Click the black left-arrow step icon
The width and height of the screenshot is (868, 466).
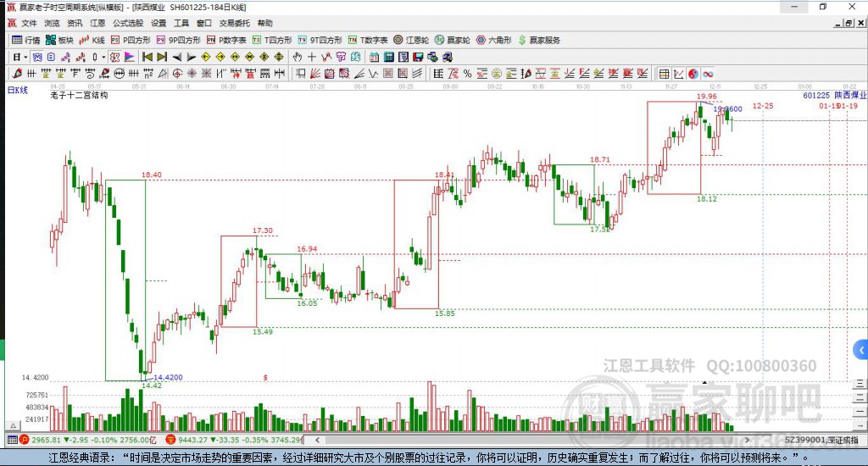coord(177,57)
